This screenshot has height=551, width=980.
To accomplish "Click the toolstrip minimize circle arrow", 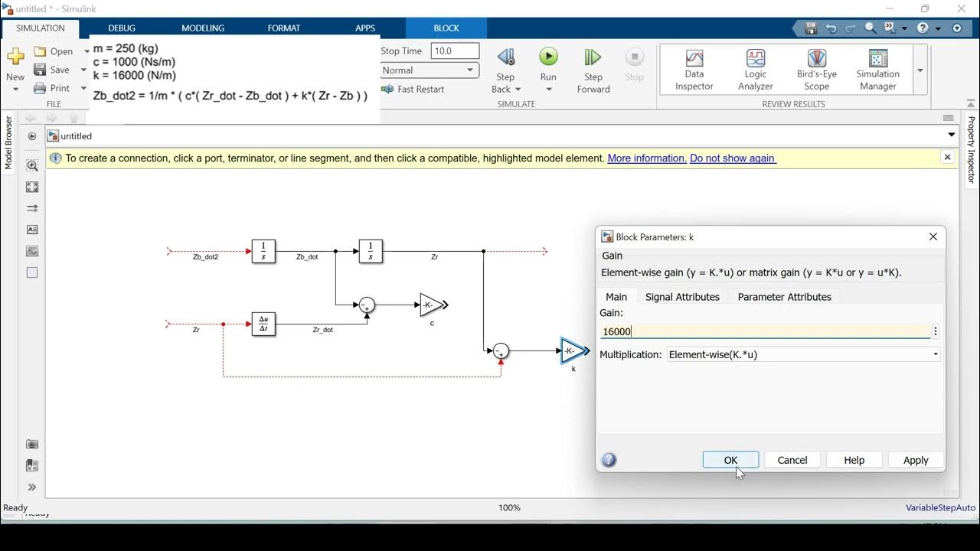I will pos(957,28).
